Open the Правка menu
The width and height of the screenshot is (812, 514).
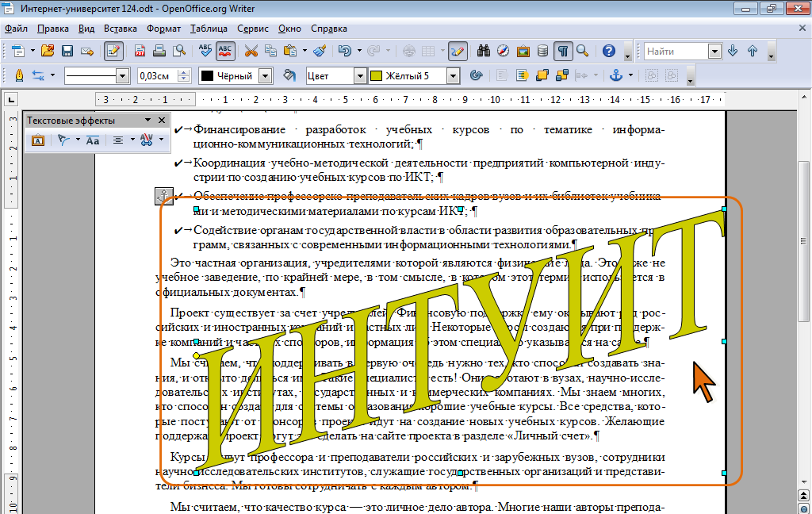[x=53, y=29]
